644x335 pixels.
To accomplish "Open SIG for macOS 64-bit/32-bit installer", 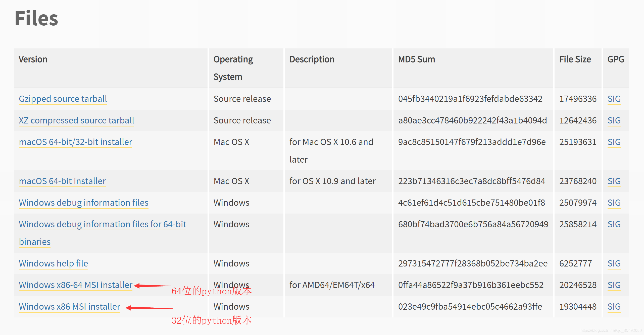I will pos(614,142).
